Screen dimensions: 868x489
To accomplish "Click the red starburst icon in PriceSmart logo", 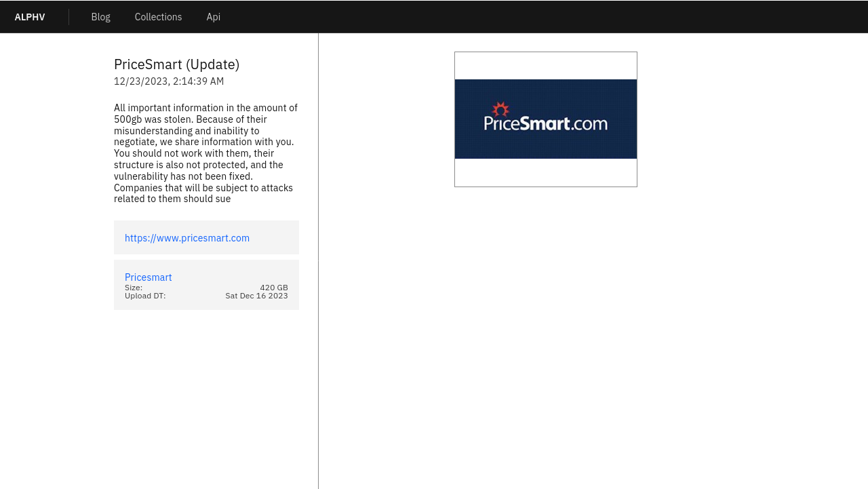I will coord(500,109).
